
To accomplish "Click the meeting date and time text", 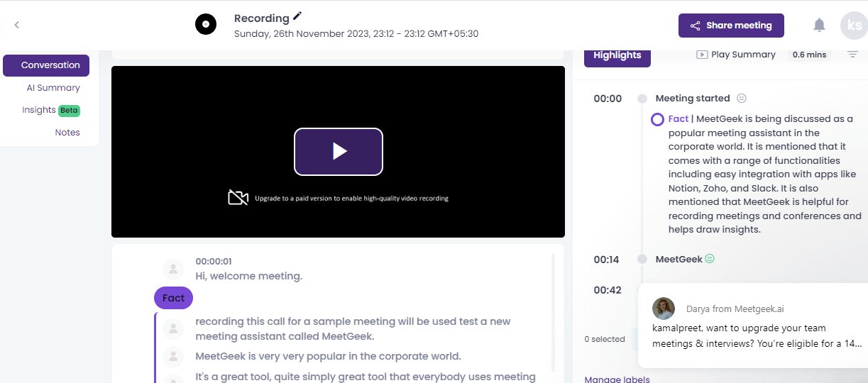I will 356,33.
